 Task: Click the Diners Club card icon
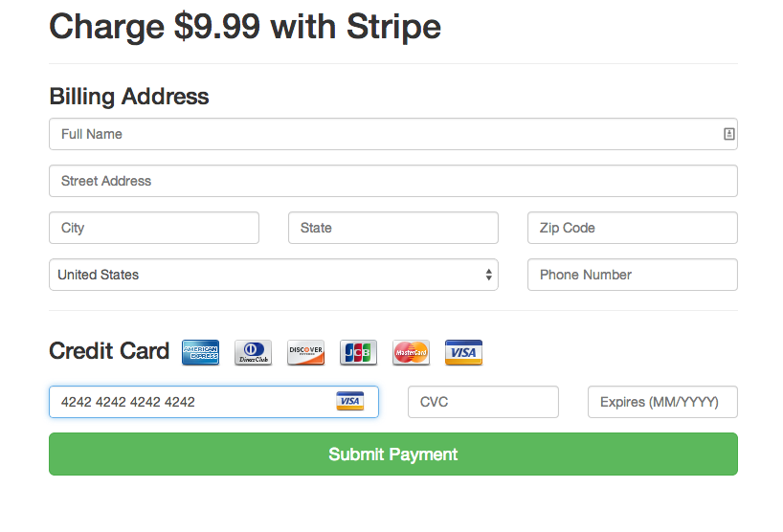click(253, 352)
